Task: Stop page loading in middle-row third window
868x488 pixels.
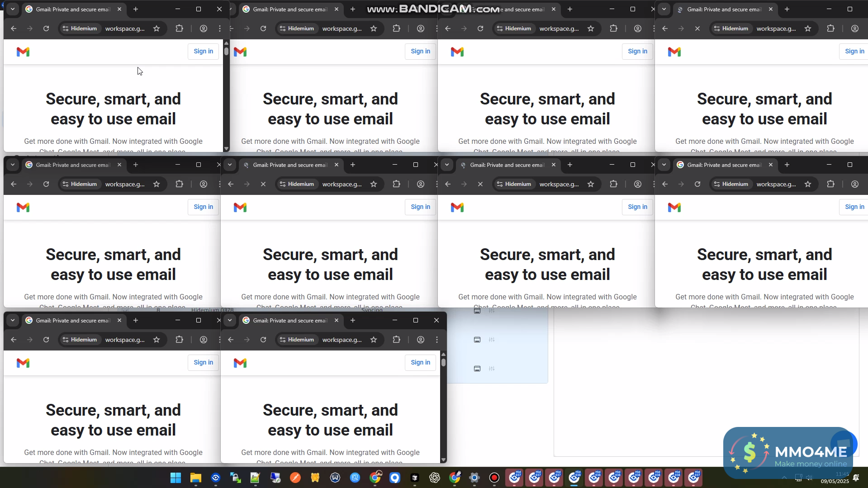Action: (x=480, y=184)
